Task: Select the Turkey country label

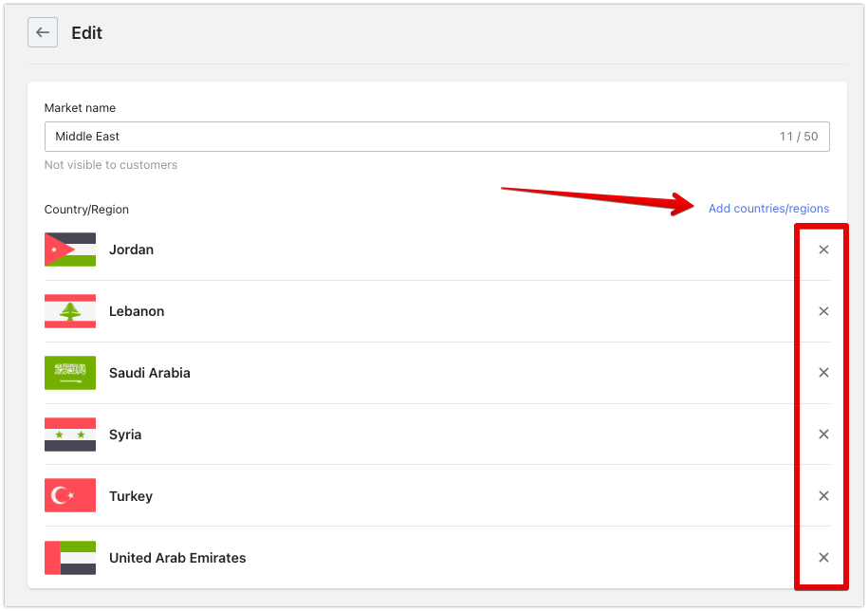Action: click(x=131, y=496)
